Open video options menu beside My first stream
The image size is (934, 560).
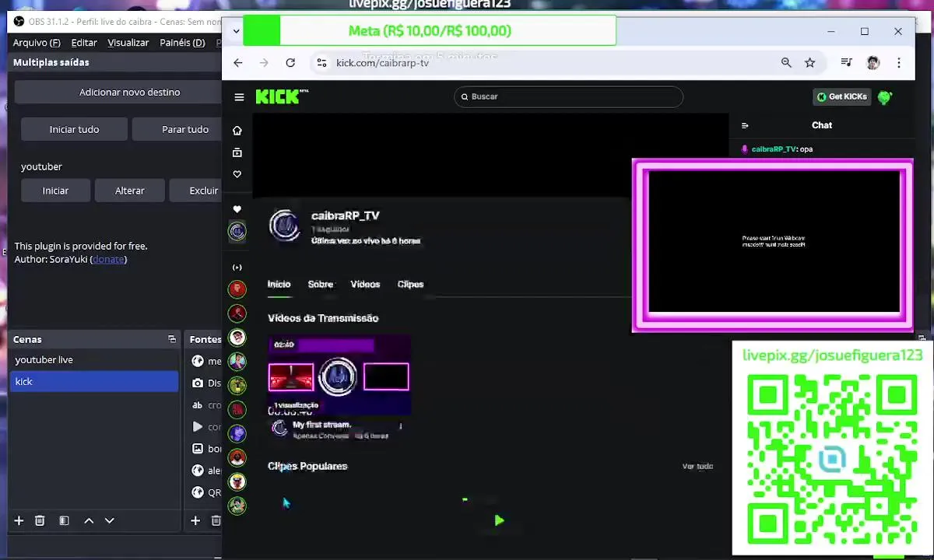coord(401,426)
